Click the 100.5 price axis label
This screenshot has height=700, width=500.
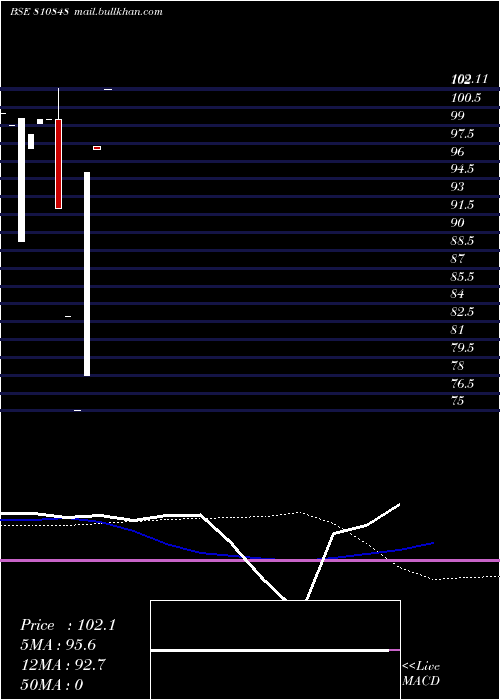tap(466, 98)
